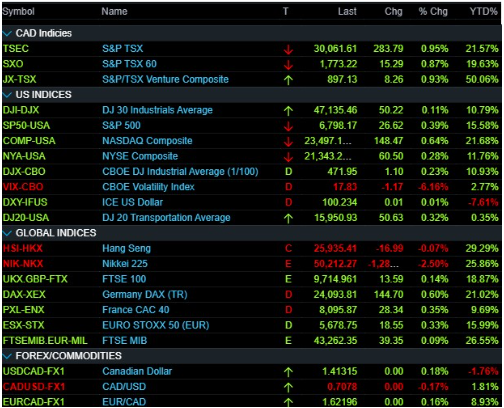Image resolution: width=504 pixels, height=408 pixels.
Task: Click the red E flag for Nikkei 225
Action: tap(289, 264)
